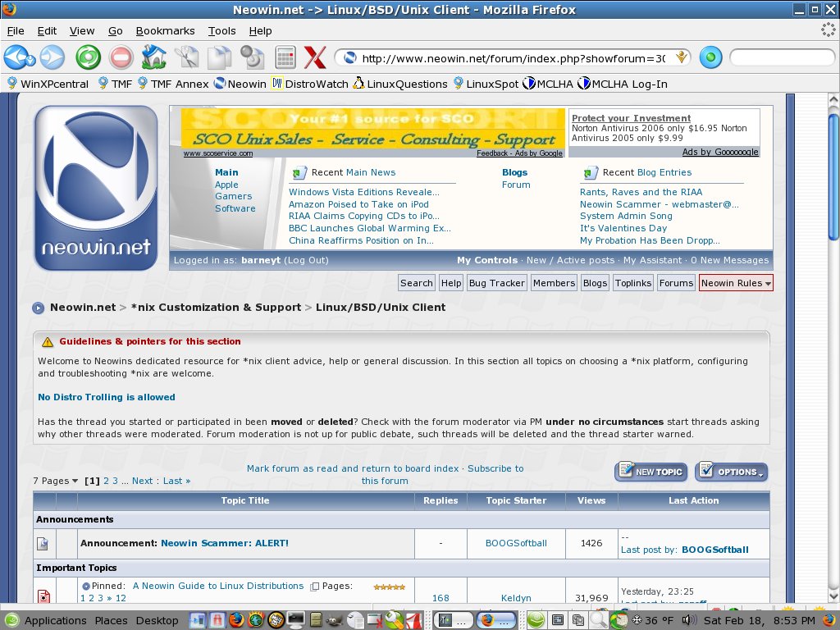The width and height of the screenshot is (840, 630).
Task: Click the Copy pages icon in the toolbar
Action: point(219,57)
